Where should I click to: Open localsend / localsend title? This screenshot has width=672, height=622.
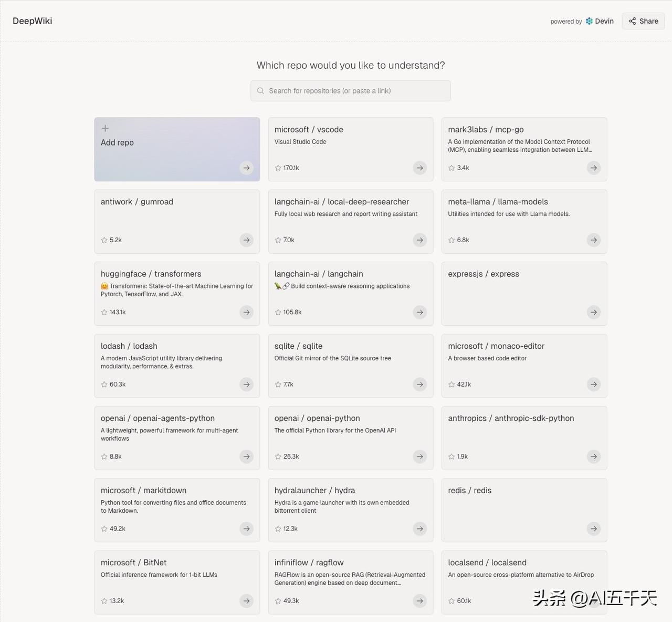coord(487,563)
